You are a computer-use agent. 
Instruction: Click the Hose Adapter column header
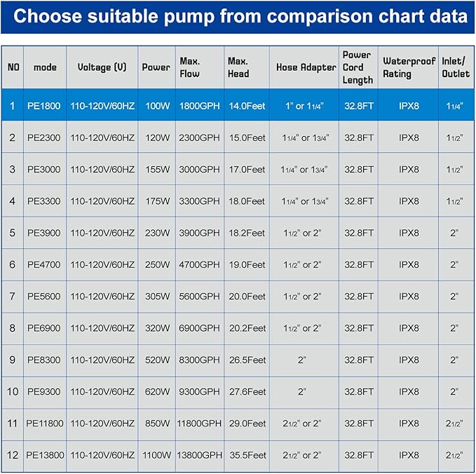(x=304, y=67)
